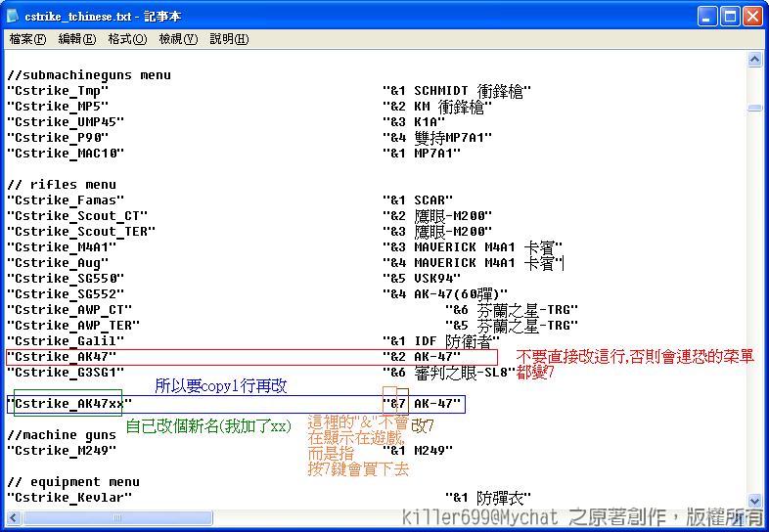Place cursor on "Cstrike_MP5" text
Screen dimensions: 769x532
click(x=58, y=107)
